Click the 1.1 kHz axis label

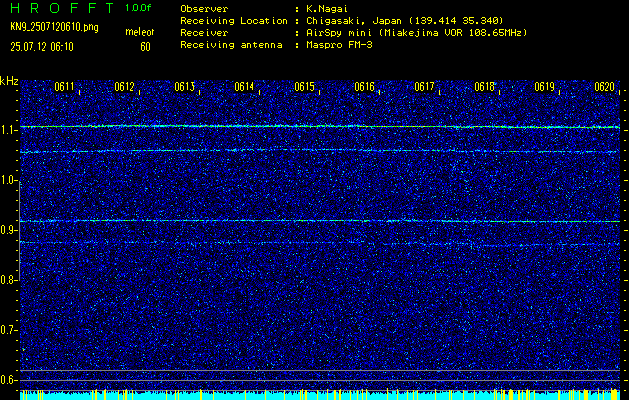click(x=9, y=131)
